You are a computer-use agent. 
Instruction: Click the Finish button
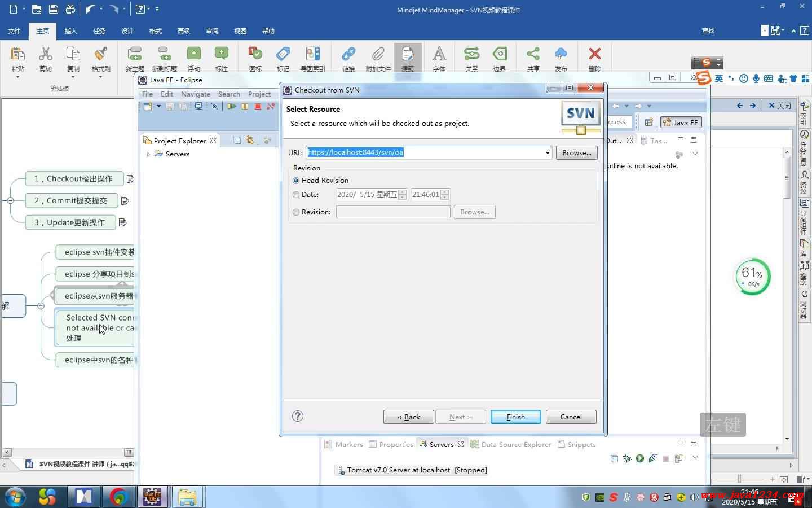click(x=515, y=417)
